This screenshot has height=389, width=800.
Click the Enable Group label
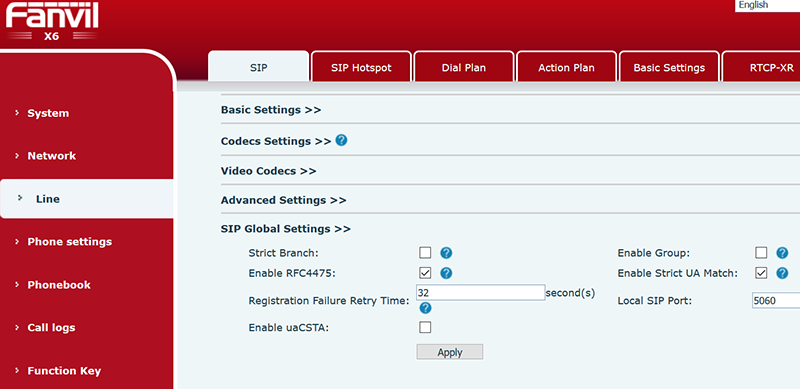(x=654, y=253)
